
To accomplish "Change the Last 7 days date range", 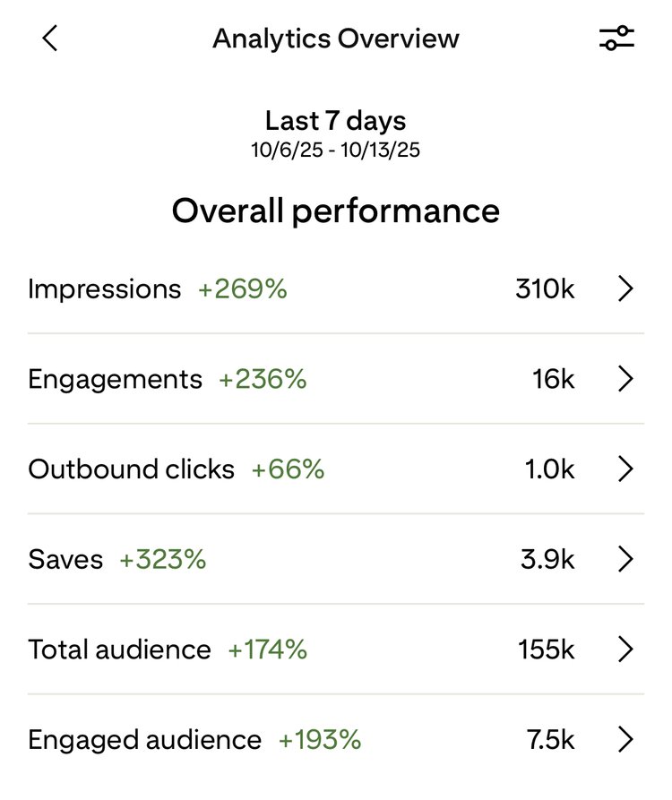I will (335, 121).
